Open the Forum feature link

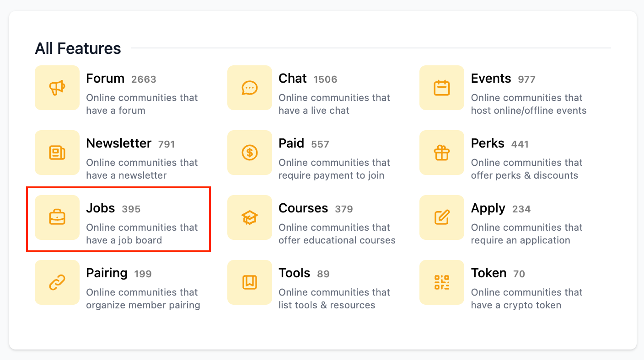coord(105,78)
